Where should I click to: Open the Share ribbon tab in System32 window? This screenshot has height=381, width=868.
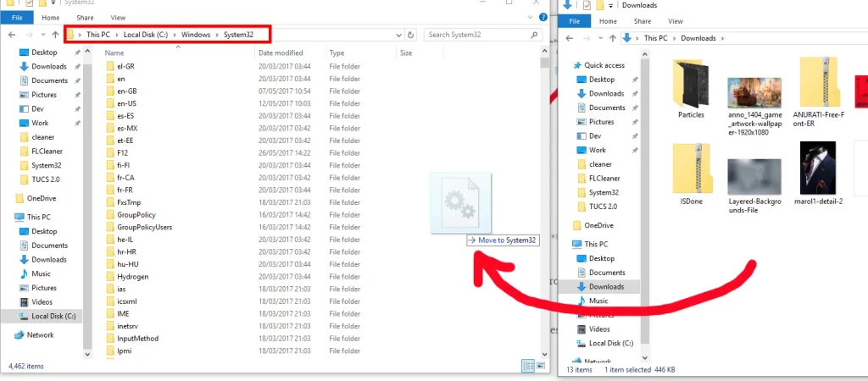(85, 18)
